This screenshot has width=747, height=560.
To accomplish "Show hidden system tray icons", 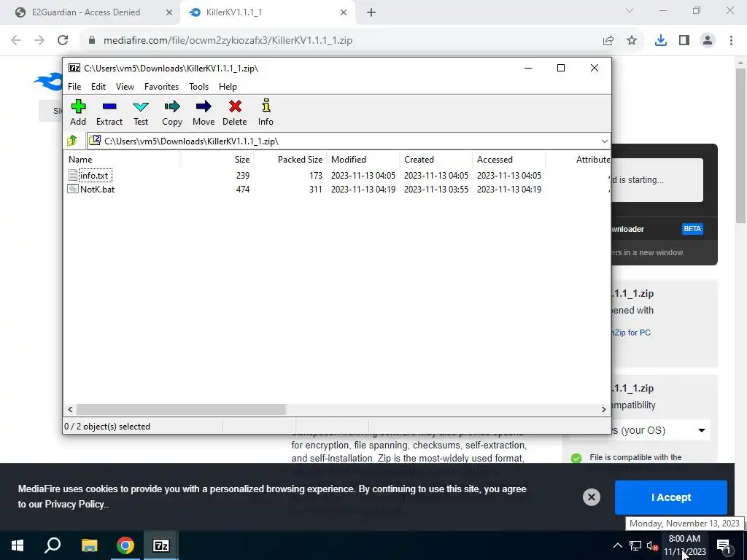I will coord(617,545).
